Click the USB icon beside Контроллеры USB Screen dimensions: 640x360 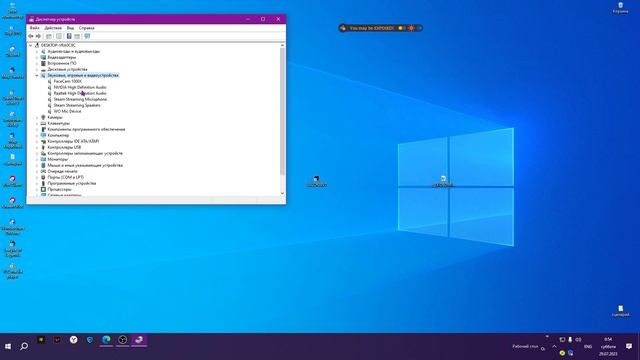tap(43, 147)
